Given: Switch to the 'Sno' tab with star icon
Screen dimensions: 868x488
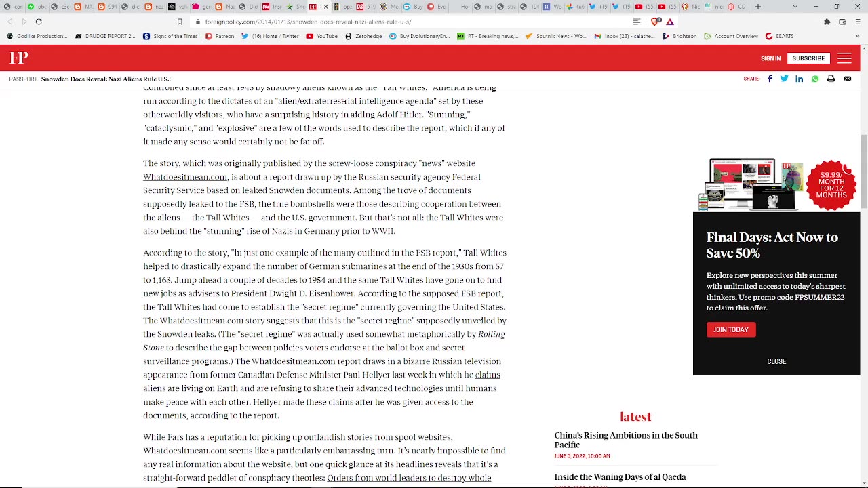Looking at the screenshot, I should pyautogui.click(x=296, y=7).
